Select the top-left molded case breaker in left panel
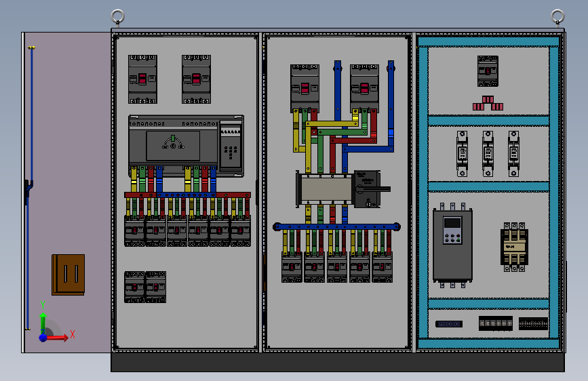588x381 pixels. click(x=142, y=79)
